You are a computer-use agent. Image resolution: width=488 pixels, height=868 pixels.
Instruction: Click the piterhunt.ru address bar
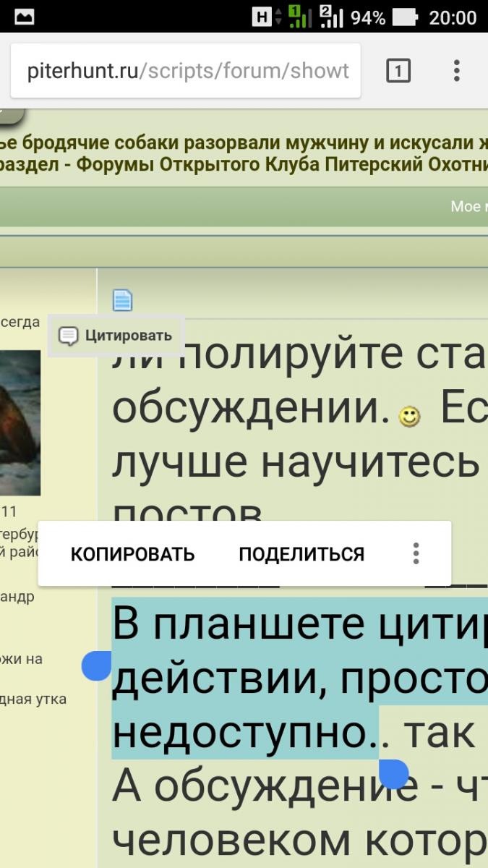click(x=187, y=71)
